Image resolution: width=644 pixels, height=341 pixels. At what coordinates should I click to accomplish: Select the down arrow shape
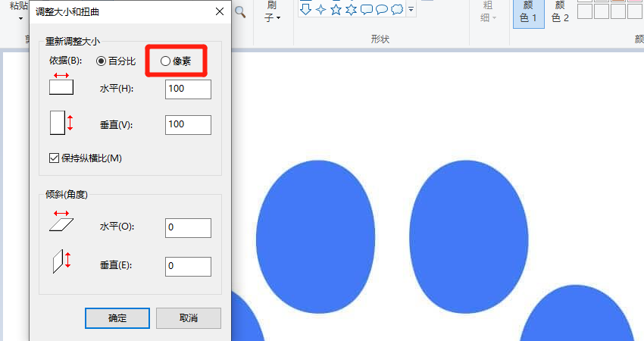coord(305,10)
